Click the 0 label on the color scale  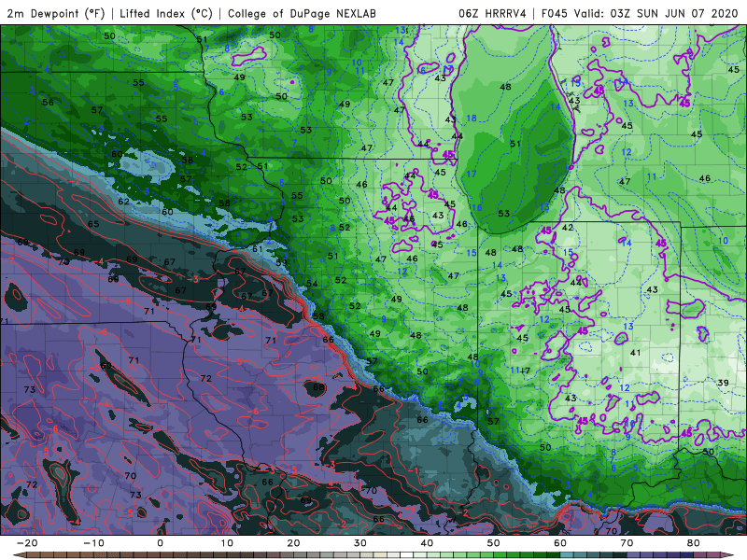click(160, 543)
